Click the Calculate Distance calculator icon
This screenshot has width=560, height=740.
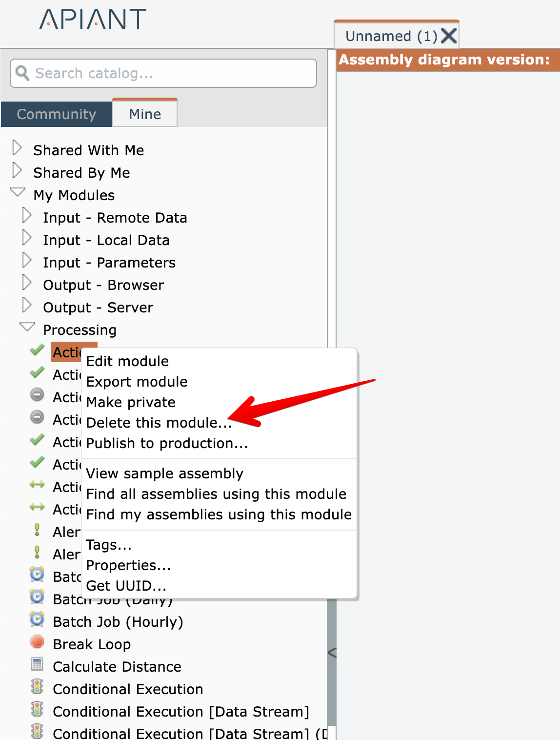coord(37,665)
